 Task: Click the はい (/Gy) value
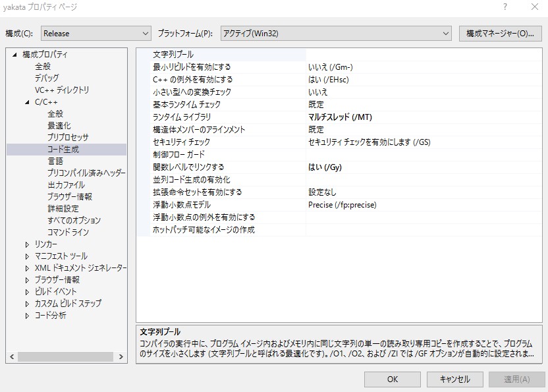click(325, 167)
